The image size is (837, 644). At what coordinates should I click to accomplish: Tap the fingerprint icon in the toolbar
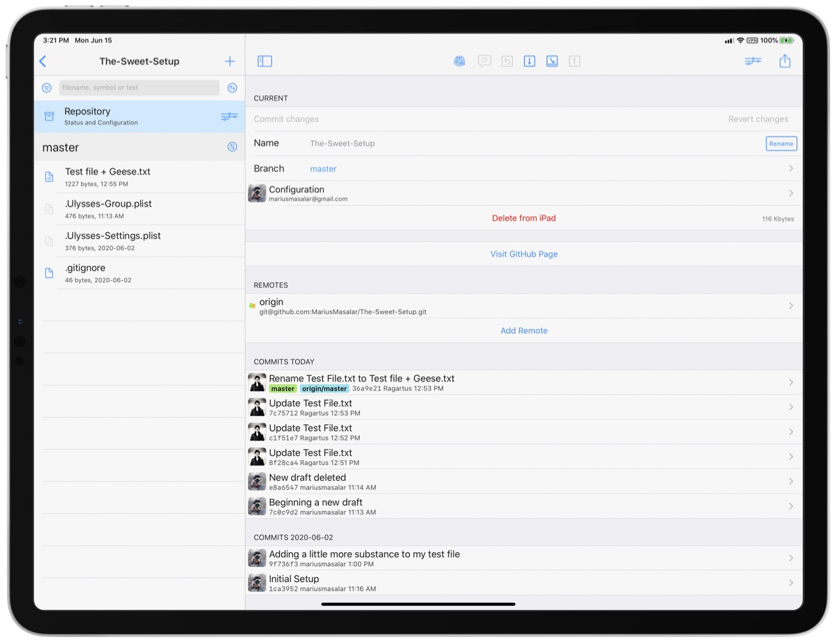point(459,61)
